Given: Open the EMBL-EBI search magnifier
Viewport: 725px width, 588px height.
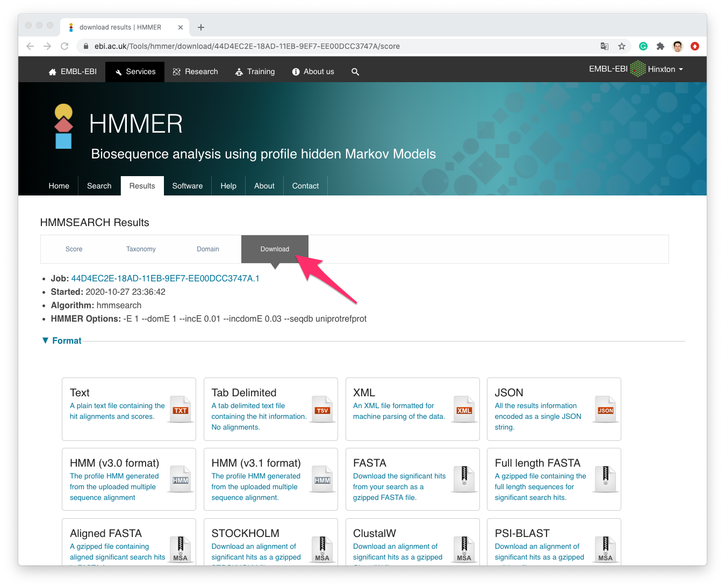Looking at the screenshot, I should (x=355, y=71).
